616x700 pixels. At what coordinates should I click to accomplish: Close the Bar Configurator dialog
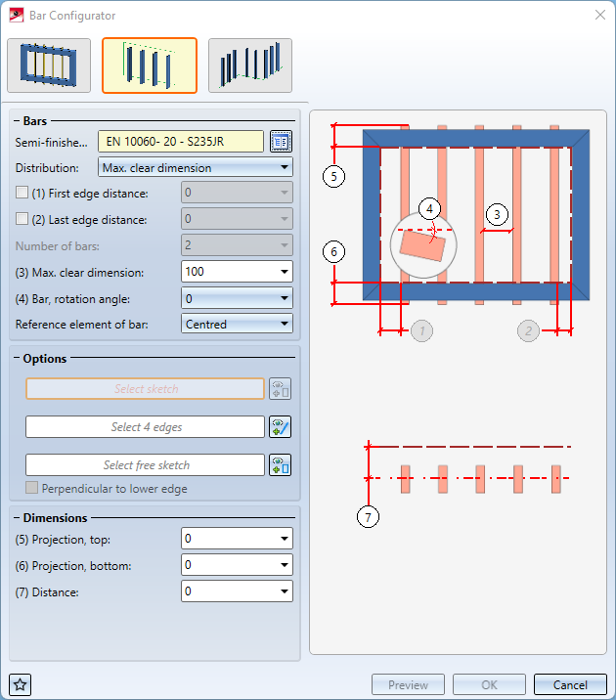coord(600,15)
